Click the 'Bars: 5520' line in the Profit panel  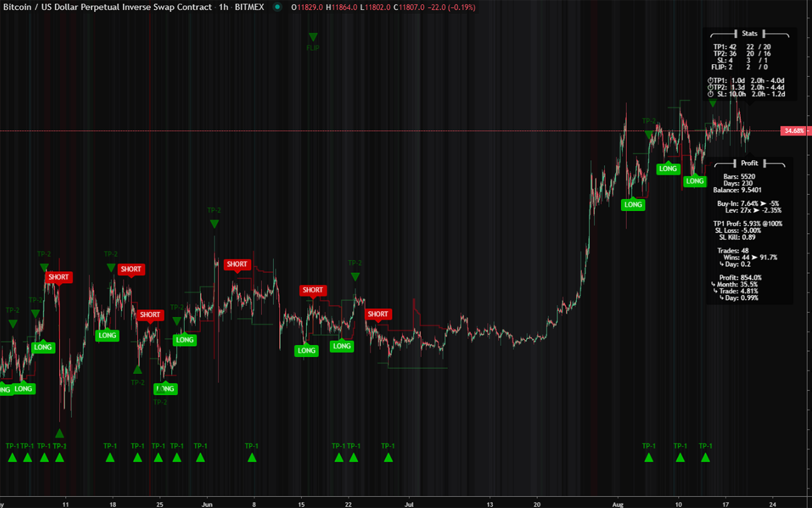740,177
